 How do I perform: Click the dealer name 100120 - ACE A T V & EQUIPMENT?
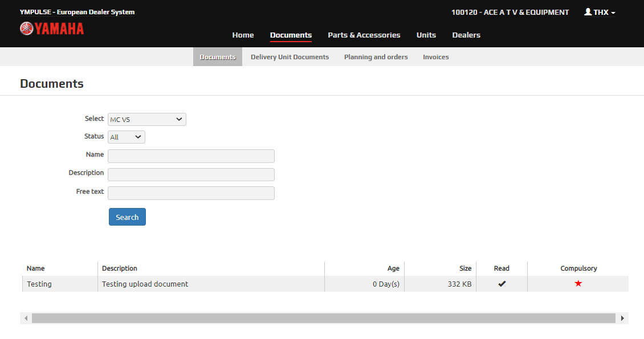pos(510,13)
